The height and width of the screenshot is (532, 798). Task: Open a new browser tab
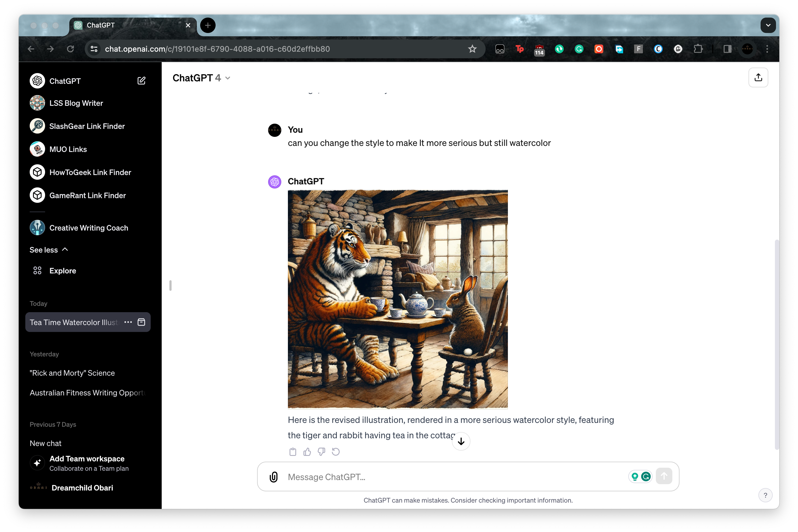[208, 25]
